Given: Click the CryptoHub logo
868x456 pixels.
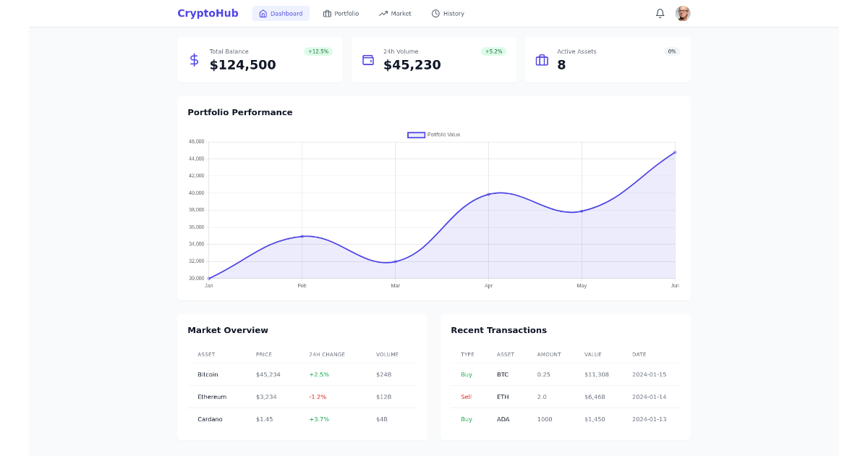Looking at the screenshot, I should coord(208,13).
